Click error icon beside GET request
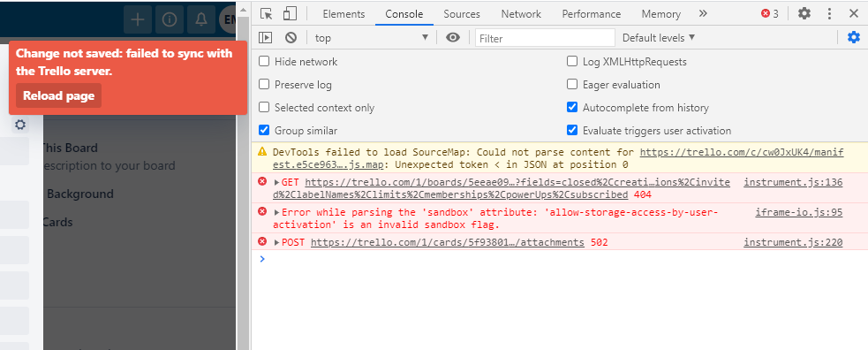Screen dimensions: 868x350 pos(262,182)
